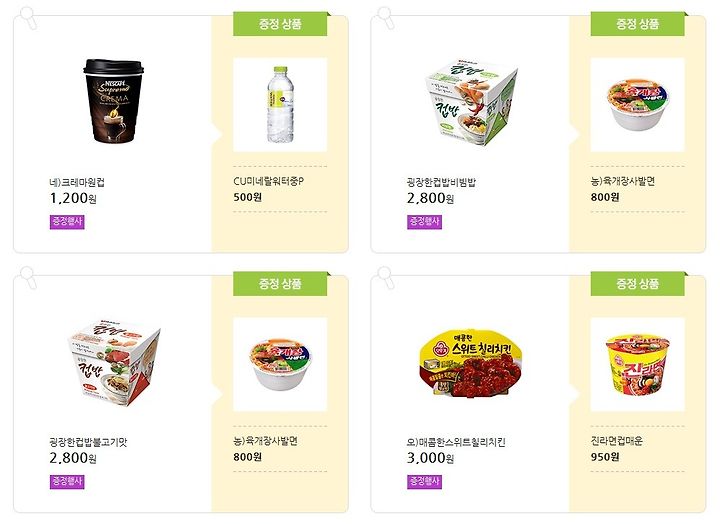Click the magnifier icon on the 비빔밥 card

coord(386,18)
